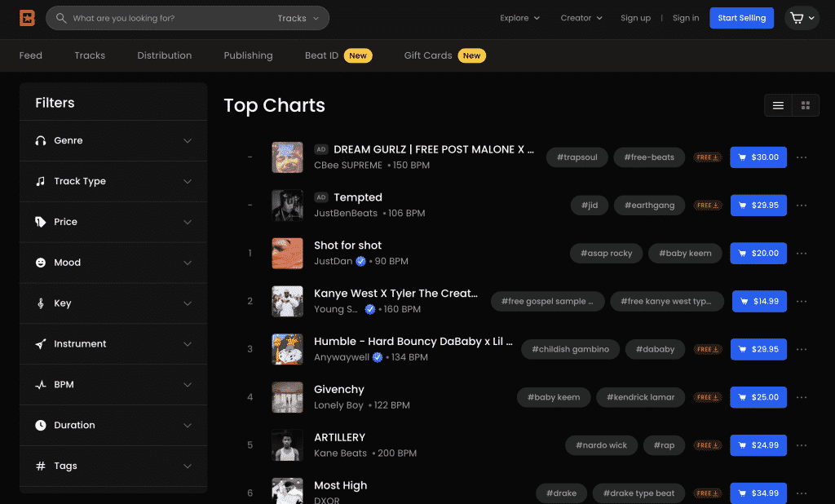Go to the Distribution tab

[164, 55]
